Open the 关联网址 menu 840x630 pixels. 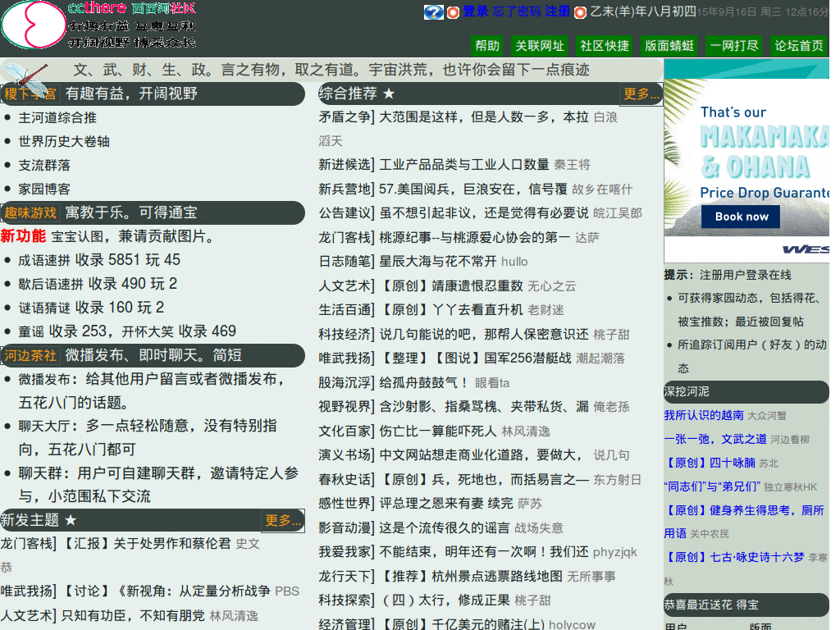pyautogui.click(x=539, y=45)
